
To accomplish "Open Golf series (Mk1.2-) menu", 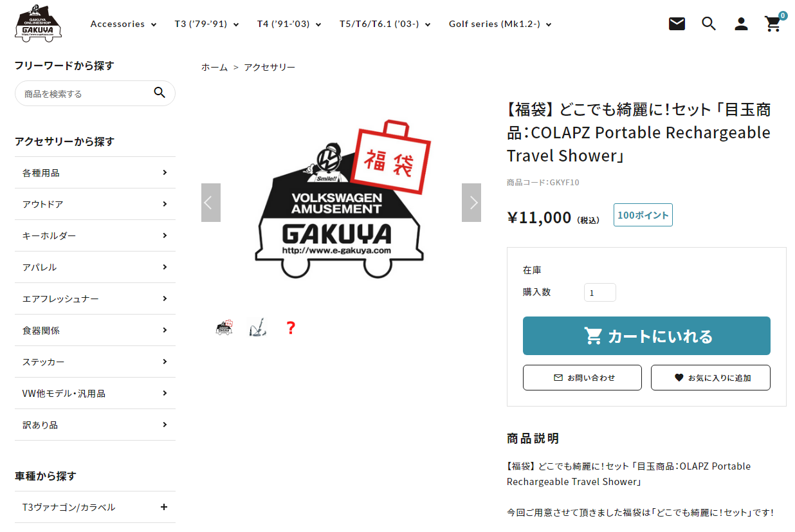I will click(500, 24).
